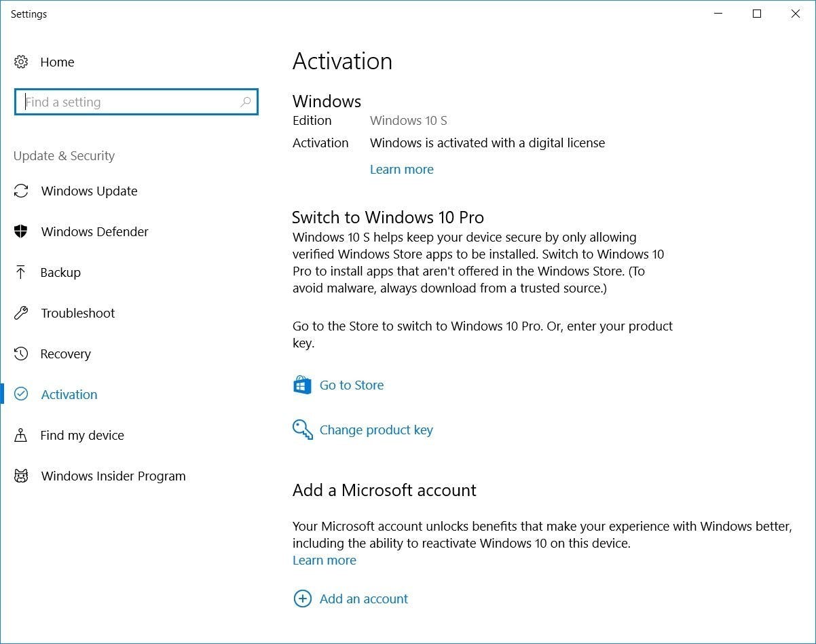The height and width of the screenshot is (644, 816).
Task: Open Learn more under Windows activation
Action: pyautogui.click(x=401, y=169)
